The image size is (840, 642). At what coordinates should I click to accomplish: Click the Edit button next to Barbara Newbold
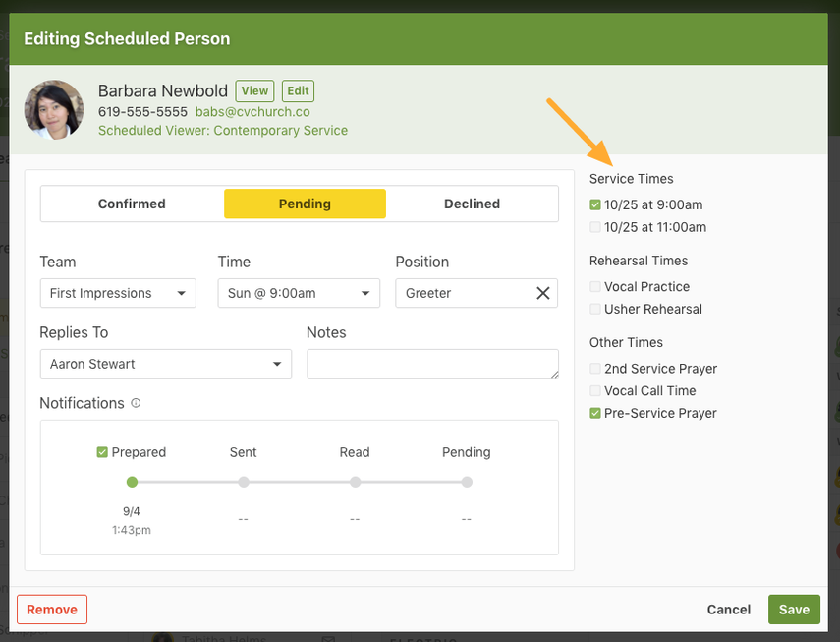298,91
